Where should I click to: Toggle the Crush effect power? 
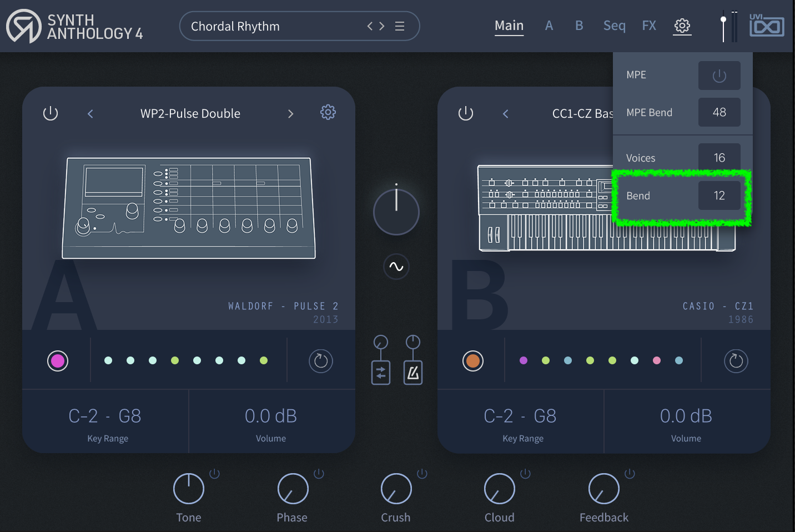tap(422, 474)
